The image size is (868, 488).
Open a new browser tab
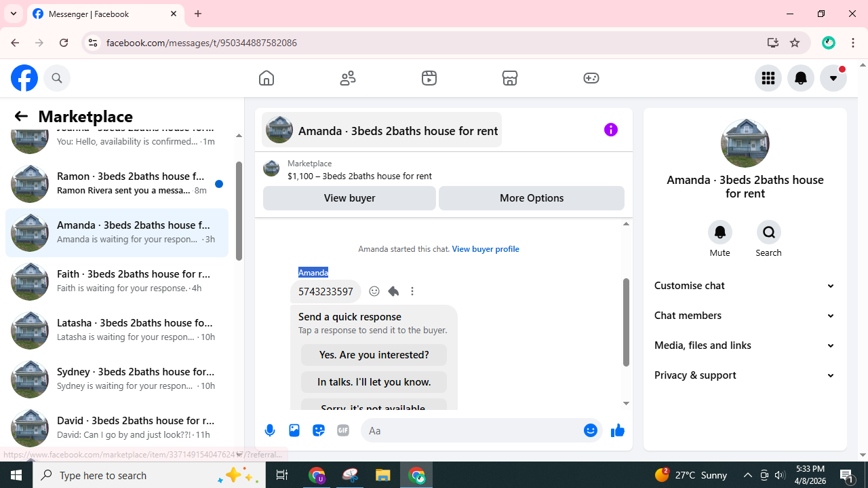(198, 14)
